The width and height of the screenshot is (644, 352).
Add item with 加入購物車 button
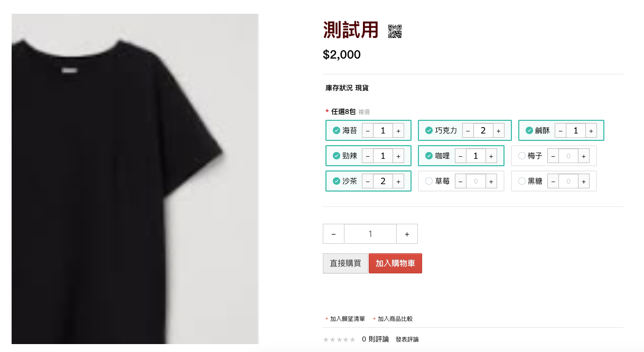pos(395,263)
